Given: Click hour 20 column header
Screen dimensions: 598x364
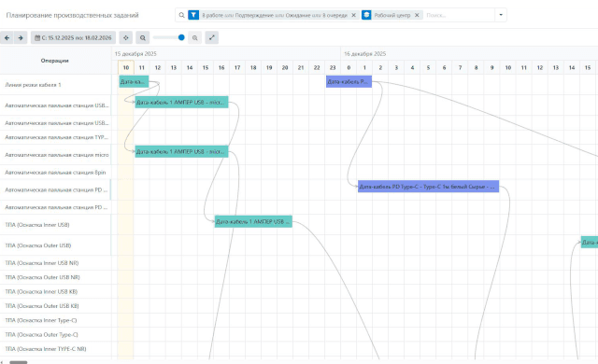Looking at the screenshot, I should pos(285,67).
